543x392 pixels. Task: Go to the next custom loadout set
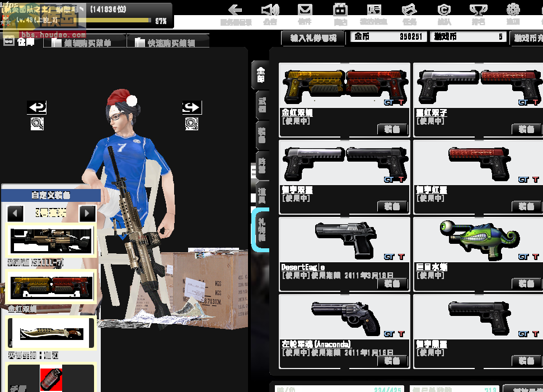coord(87,213)
